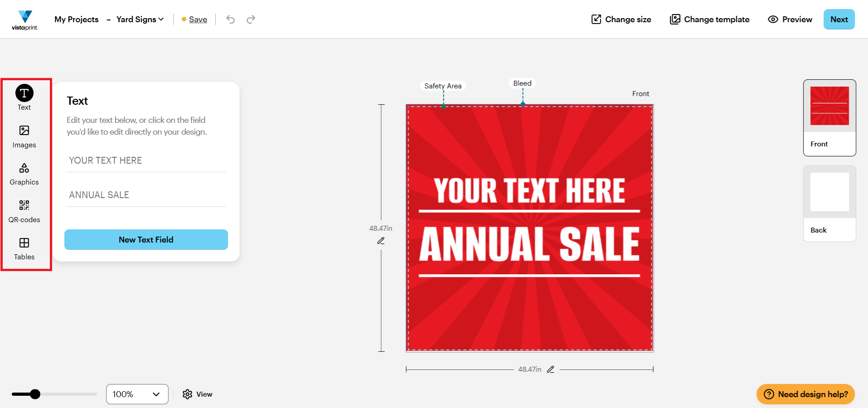Image resolution: width=868 pixels, height=408 pixels.
Task: Click the 48.47in height value
Action: coord(381,228)
